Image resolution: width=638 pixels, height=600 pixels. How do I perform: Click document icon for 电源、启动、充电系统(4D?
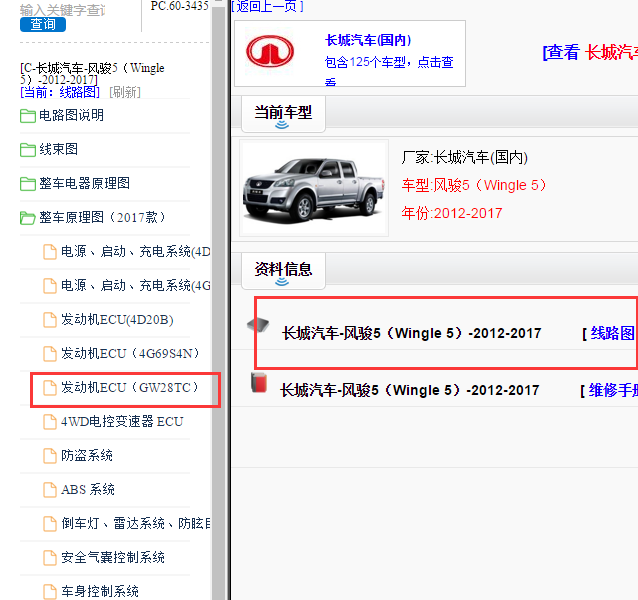coord(50,252)
